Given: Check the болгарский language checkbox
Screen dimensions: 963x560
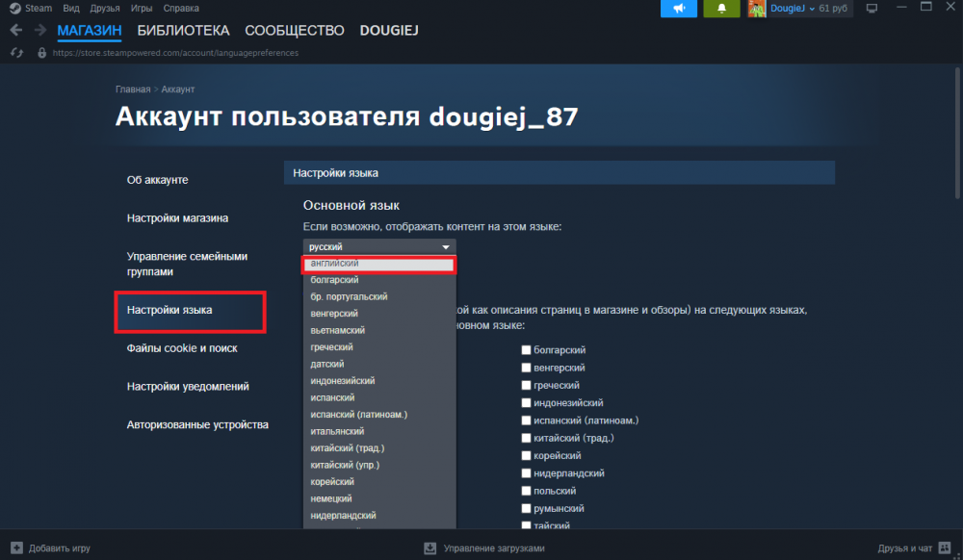Looking at the screenshot, I should point(526,349).
